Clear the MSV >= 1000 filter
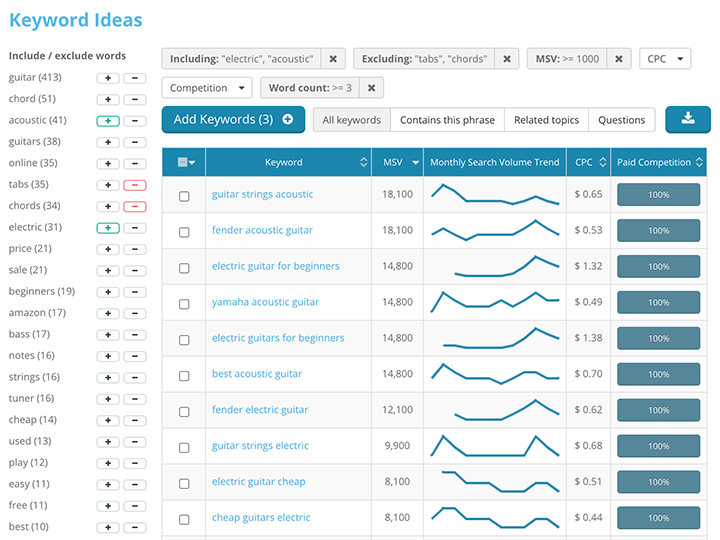The width and height of the screenshot is (720, 540). (618, 59)
